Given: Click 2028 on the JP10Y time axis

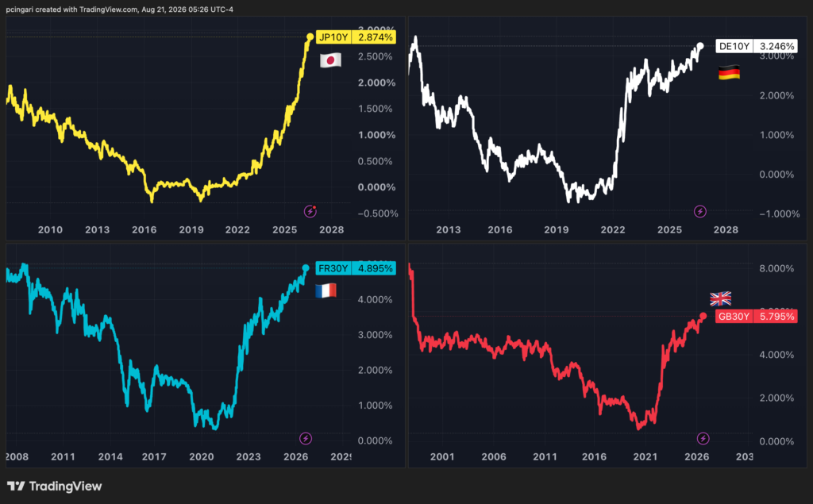Looking at the screenshot, I should [331, 229].
